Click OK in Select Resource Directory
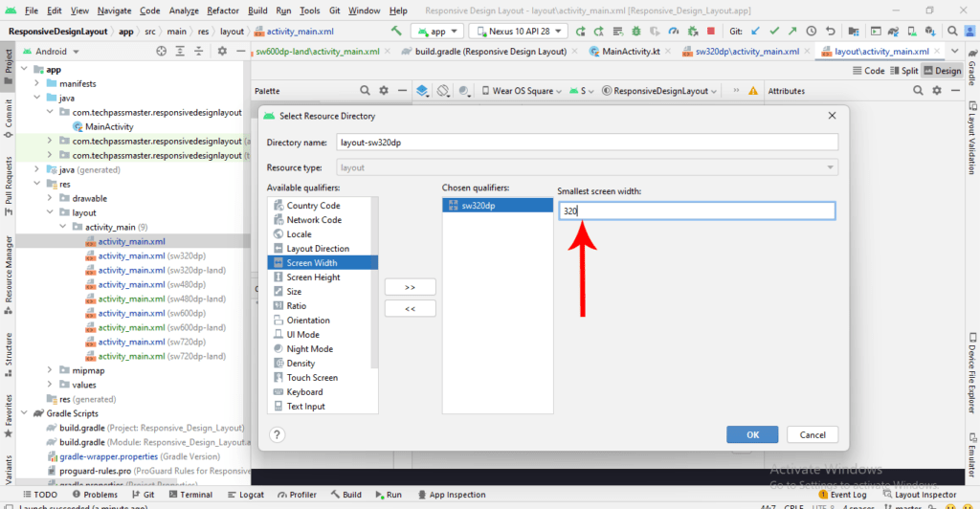The width and height of the screenshot is (980, 509). (x=752, y=434)
